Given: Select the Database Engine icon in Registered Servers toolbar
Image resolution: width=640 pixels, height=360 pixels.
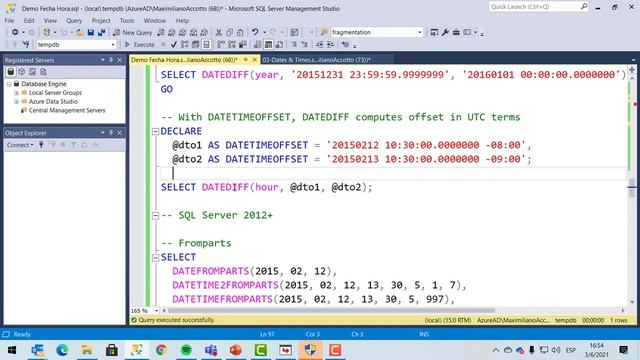Looking at the screenshot, I should click(x=11, y=72).
